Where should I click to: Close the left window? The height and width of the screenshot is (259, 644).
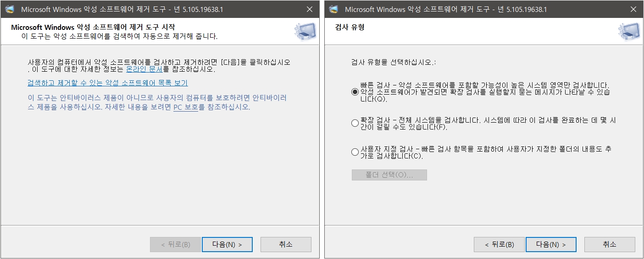tap(310, 9)
